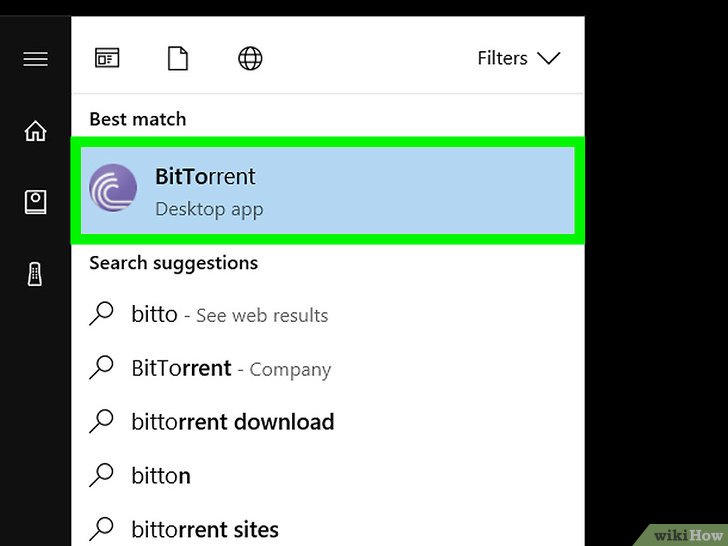728x546 pixels.
Task: Launch the BitTorrent Desktop app result
Action: [x=328, y=190]
